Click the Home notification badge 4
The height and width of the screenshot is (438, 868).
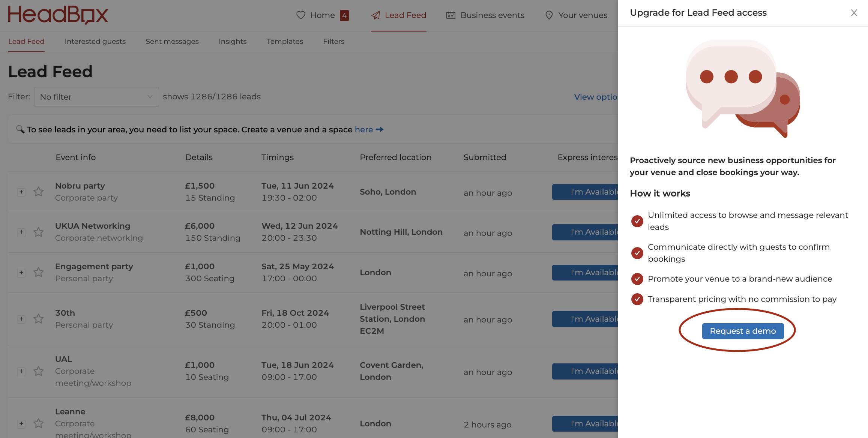(344, 15)
